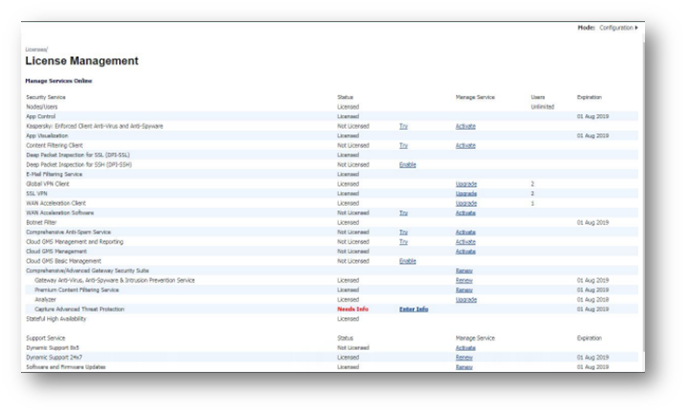The height and width of the screenshot is (415, 687).
Task: Upgrade WAN Acceleration Client license
Action: click(x=465, y=203)
